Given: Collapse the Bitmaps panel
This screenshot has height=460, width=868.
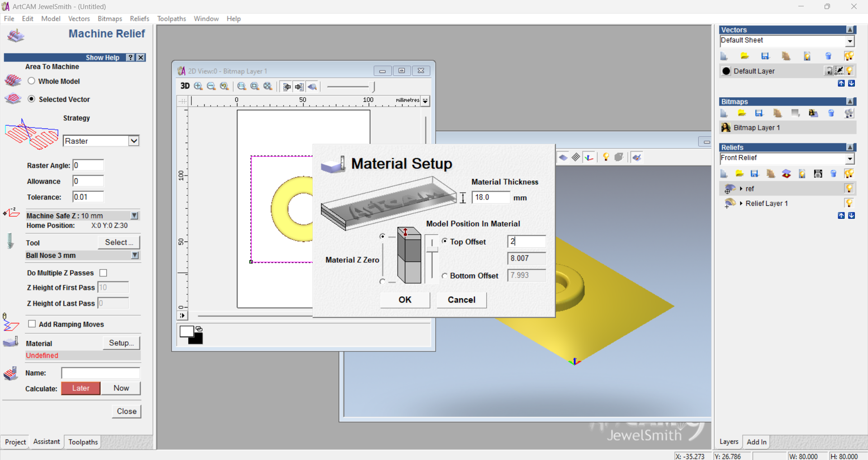Looking at the screenshot, I should coord(850,101).
